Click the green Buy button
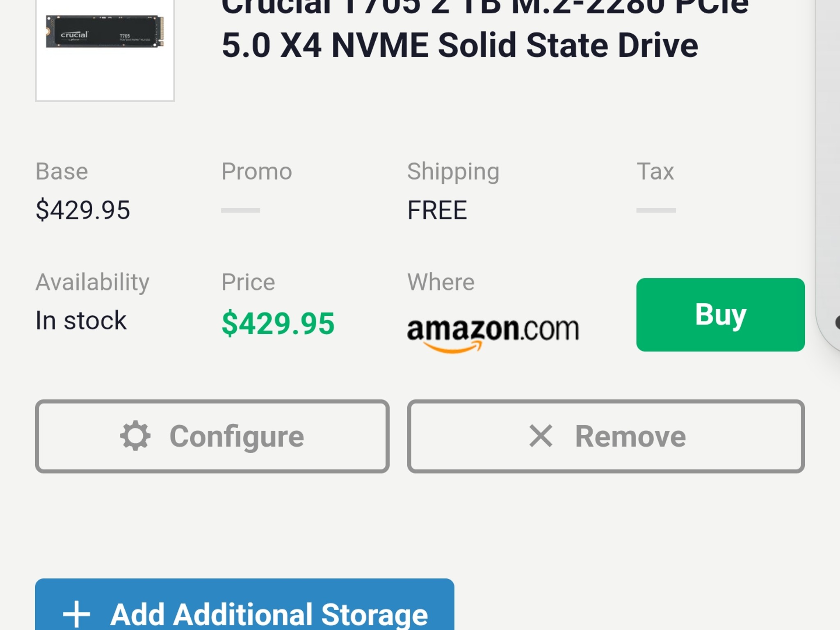Screen dimensions: 840x630 tap(720, 315)
